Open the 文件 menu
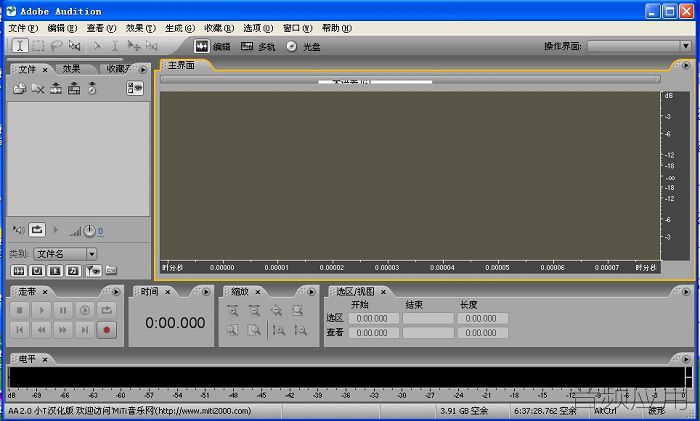This screenshot has height=421, width=700. point(23,28)
